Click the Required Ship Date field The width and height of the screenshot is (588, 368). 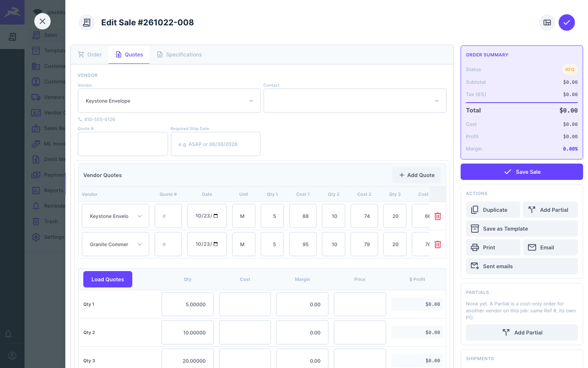pos(216,144)
